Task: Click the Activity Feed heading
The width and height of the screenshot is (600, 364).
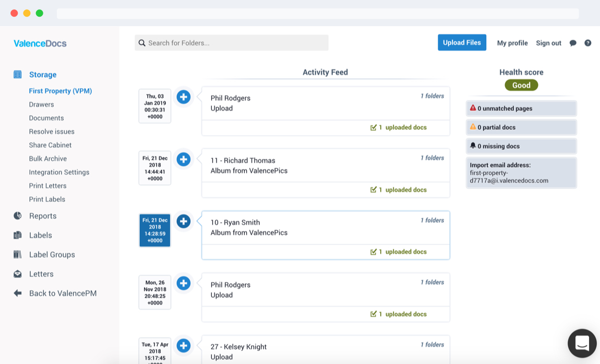Action: (x=325, y=72)
